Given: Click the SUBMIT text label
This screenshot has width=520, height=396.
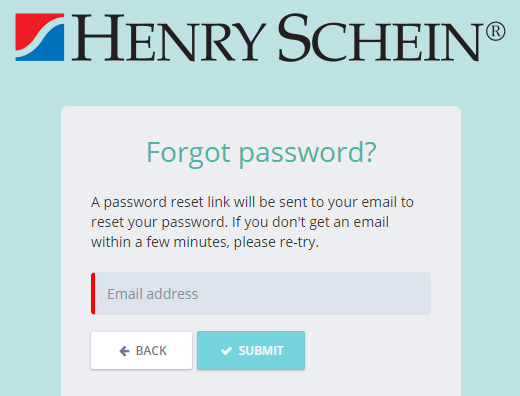Looking at the screenshot, I should pyautogui.click(x=261, y=351).
